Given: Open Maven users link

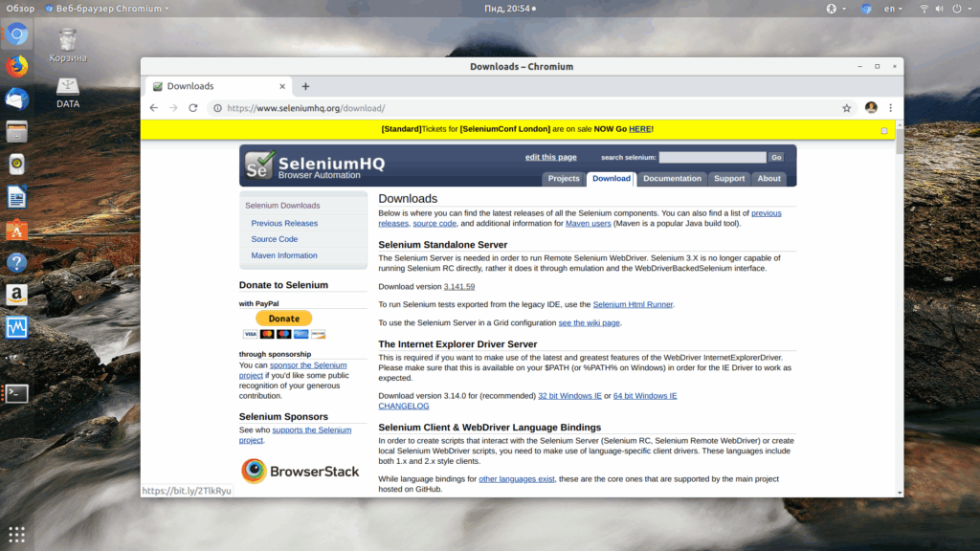Looking at the screenshot, I should 589,224.
